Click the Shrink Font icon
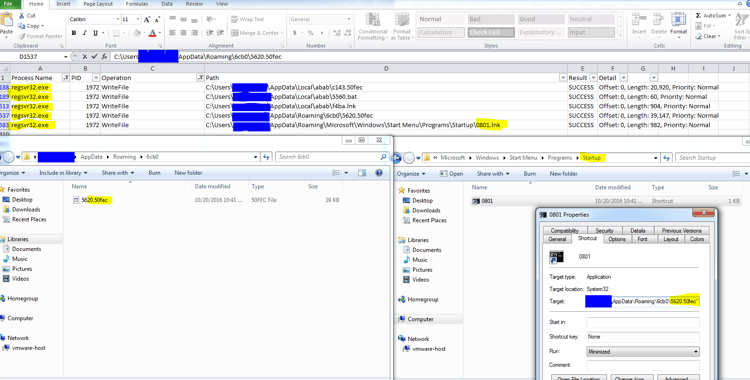Viewport: 750px width, 380px height. pos(158,20)
